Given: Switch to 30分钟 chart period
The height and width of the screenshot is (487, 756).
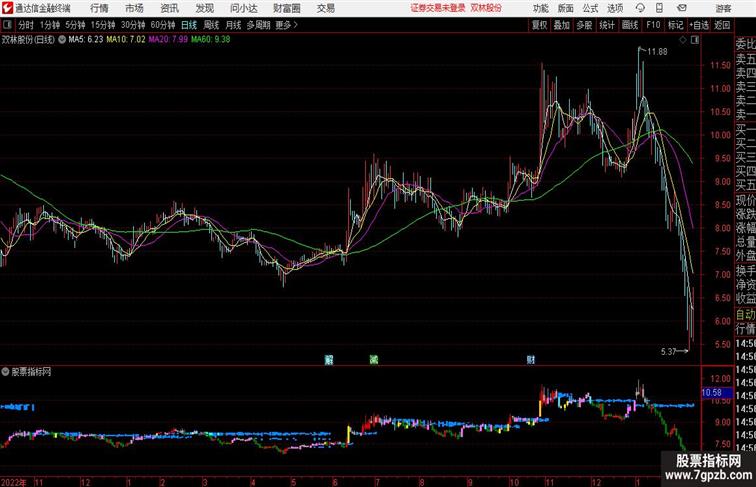Looking at the screenshot, I should pyautogui.click(x=133, y=25).
